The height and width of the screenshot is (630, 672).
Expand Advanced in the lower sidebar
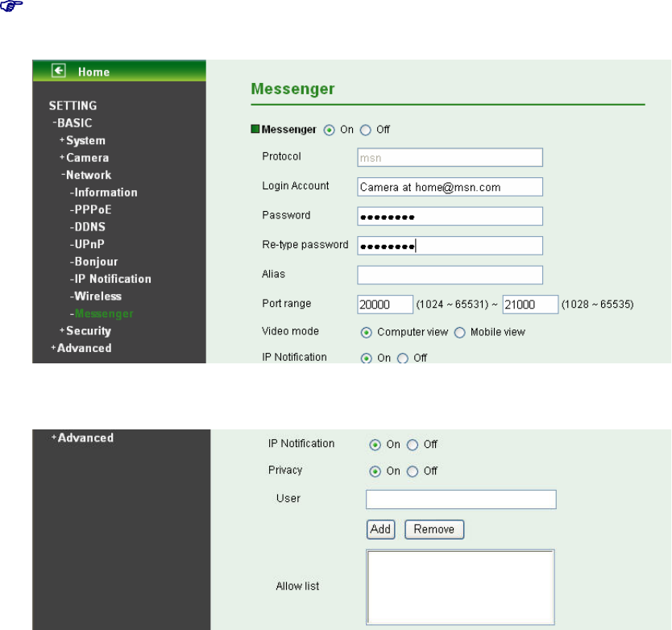(82, 437)
